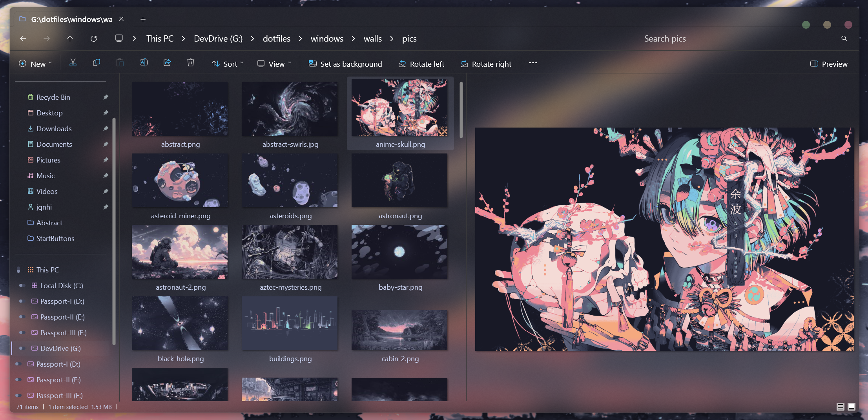Click the walls breadcrumb
The height and width of the screenshot is (420, 868).
pyautogui.click(x=372, y=38)
